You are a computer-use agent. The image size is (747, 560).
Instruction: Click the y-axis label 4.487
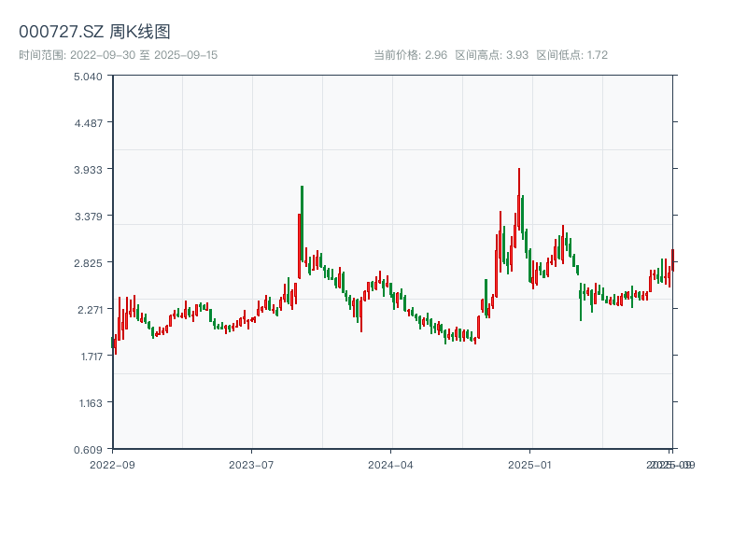coord(88,123)
